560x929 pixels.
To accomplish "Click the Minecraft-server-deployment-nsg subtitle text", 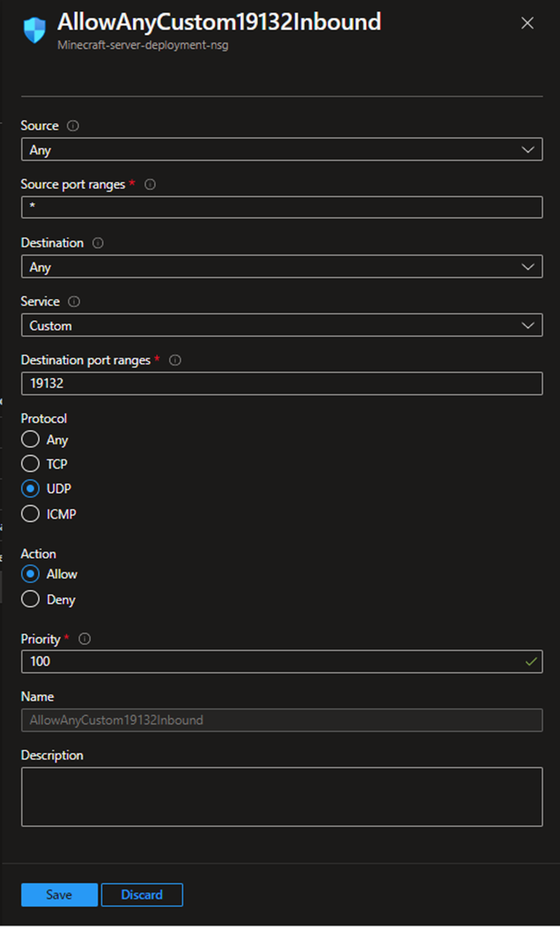I will 142,46.
